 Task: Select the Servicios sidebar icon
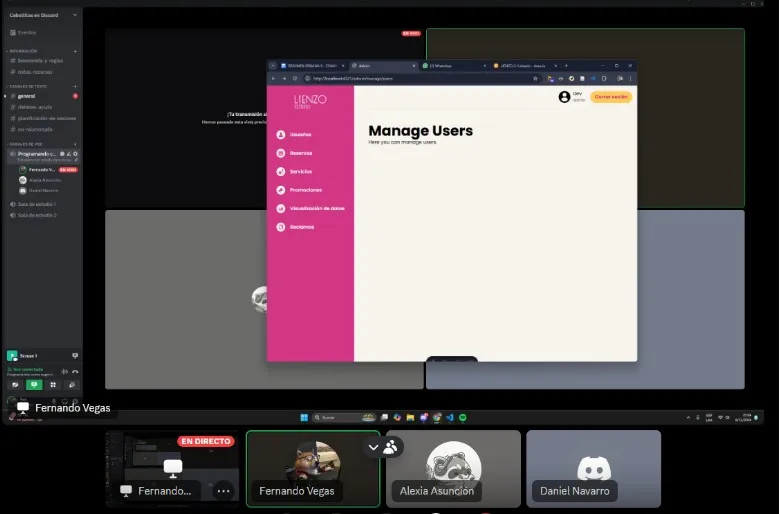pos(300,171)
